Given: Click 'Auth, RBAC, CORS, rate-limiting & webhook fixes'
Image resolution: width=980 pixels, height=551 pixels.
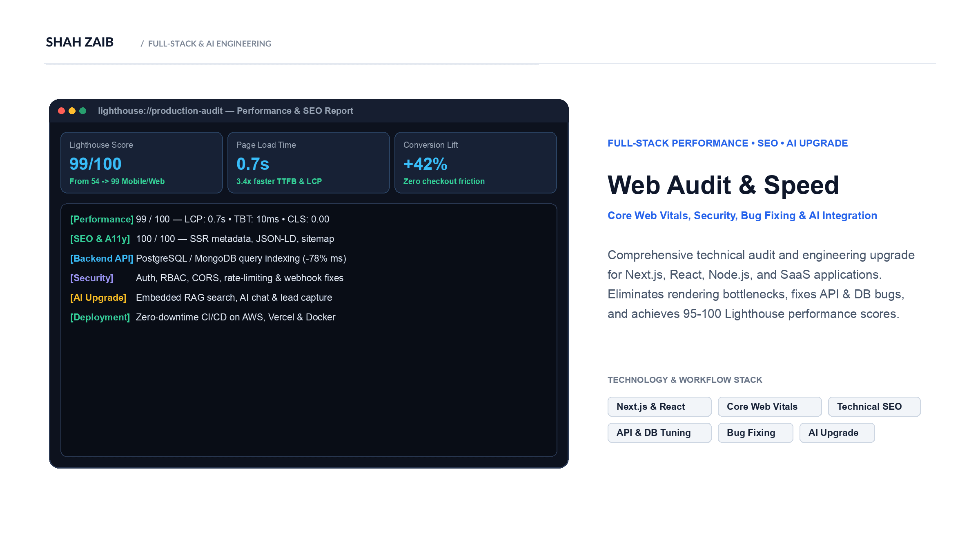Looking at the screenshot, I should [x=240, y=278].
